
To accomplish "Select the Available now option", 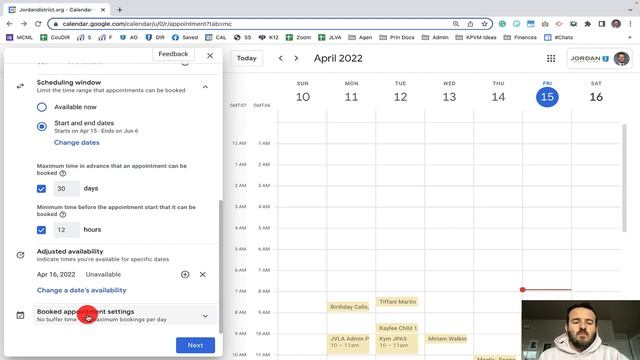I will [42, 107].
